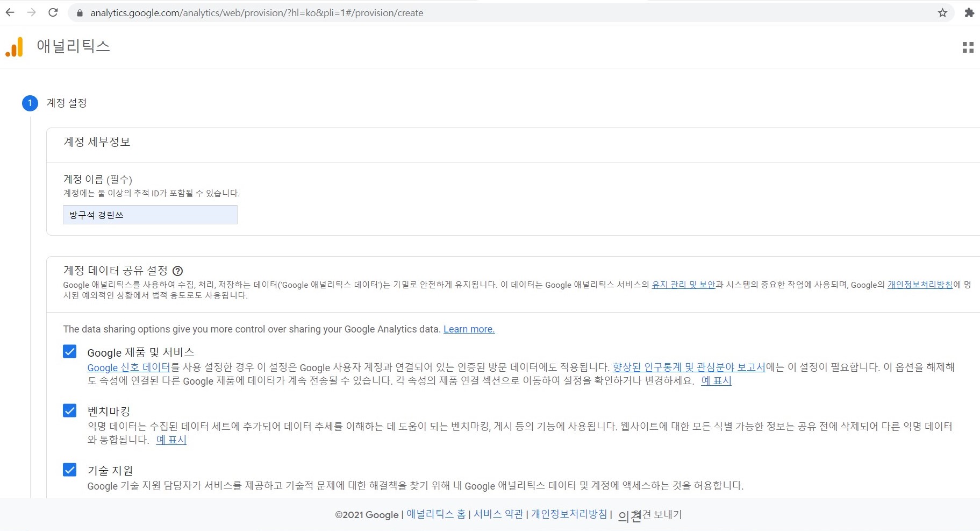Click 예 표시 link under 벤치마킹
Screen dimensions: 980x531
pyautogui.click(x=171, y=440)
